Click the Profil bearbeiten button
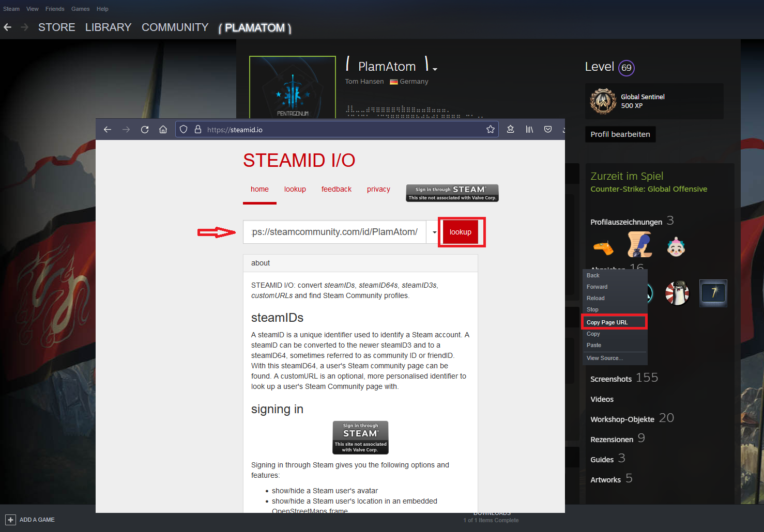764x532 pixels. pos(620,134)
